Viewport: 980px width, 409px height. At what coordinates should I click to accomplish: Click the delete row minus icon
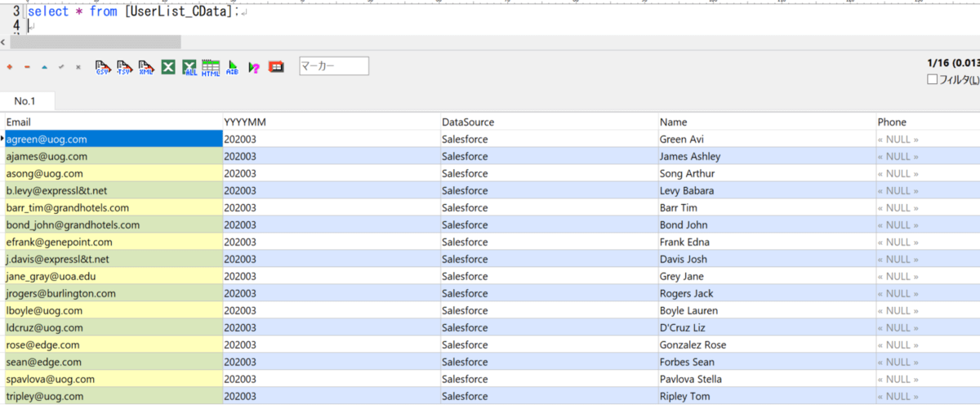(27, 67)
